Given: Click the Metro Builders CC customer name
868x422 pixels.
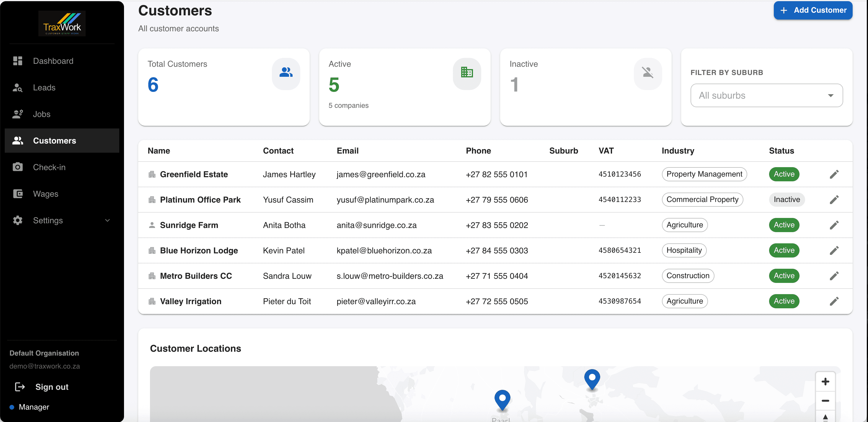Looking at the screenshot, I should (x=196, y=276).
